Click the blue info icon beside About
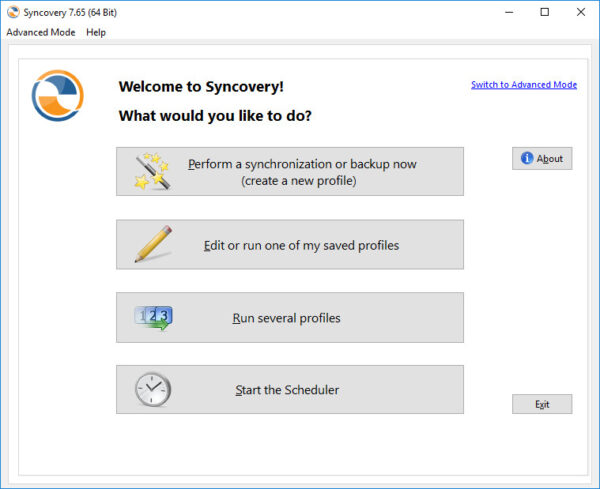The height and width of the screenshot is (489, 600). tap(527, 158)
